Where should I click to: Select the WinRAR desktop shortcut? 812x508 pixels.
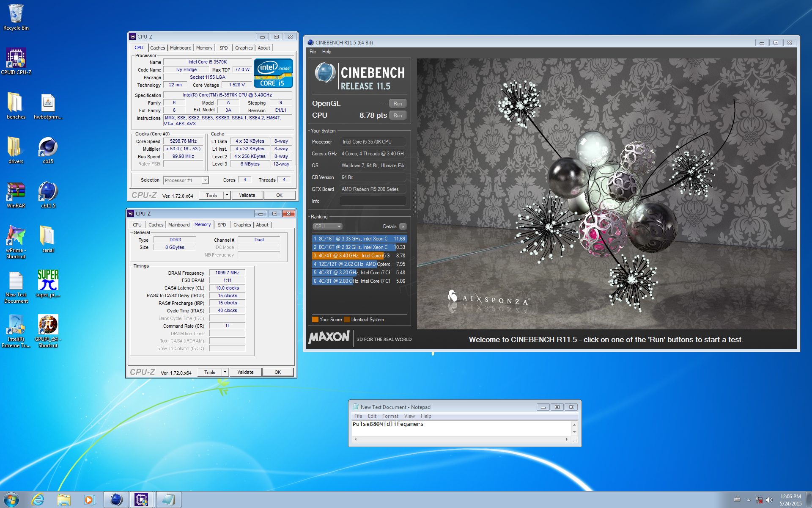click(x=16, y=195)
